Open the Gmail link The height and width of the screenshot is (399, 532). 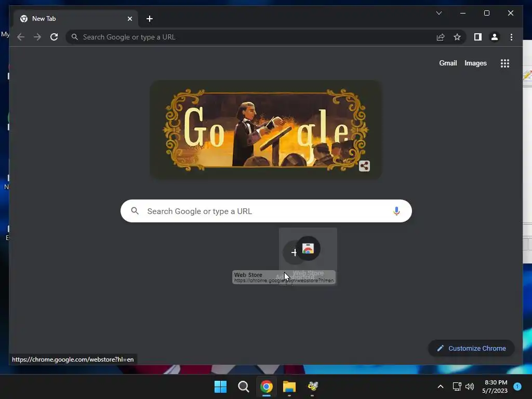click(x=448, y=63)
